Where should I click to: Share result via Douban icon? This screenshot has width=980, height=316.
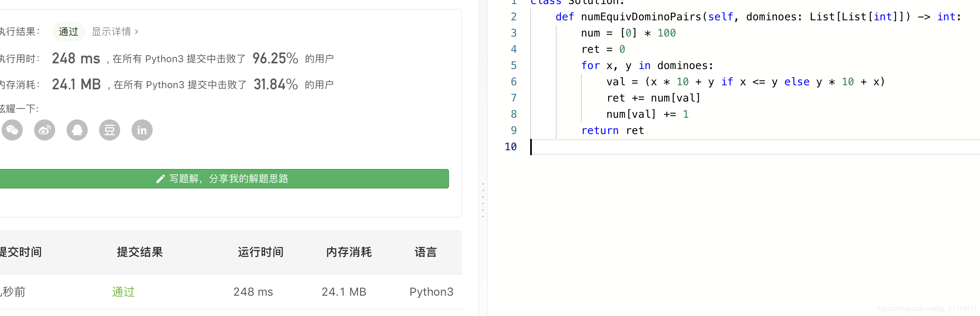coord(110,130)
